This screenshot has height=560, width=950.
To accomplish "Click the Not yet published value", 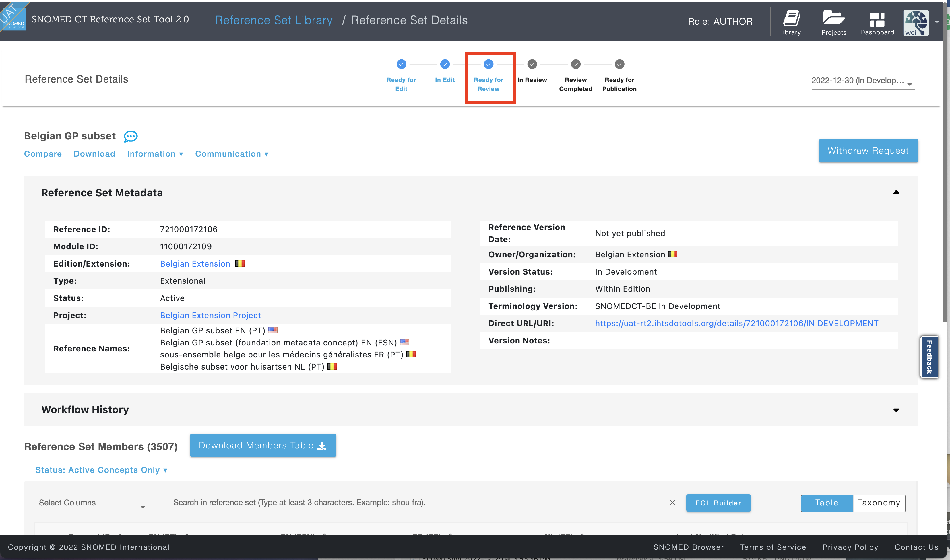I will (630, 234).
